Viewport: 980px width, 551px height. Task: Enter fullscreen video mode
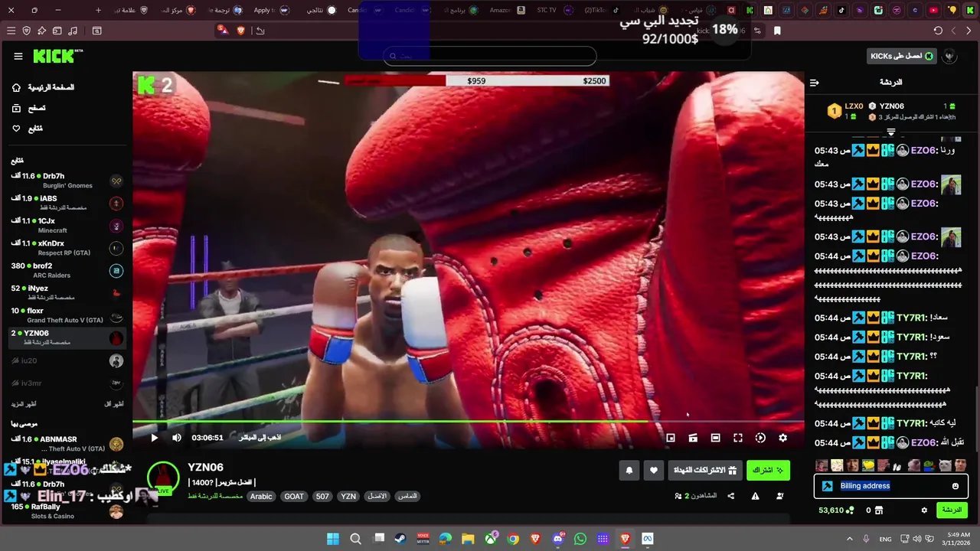738,438
